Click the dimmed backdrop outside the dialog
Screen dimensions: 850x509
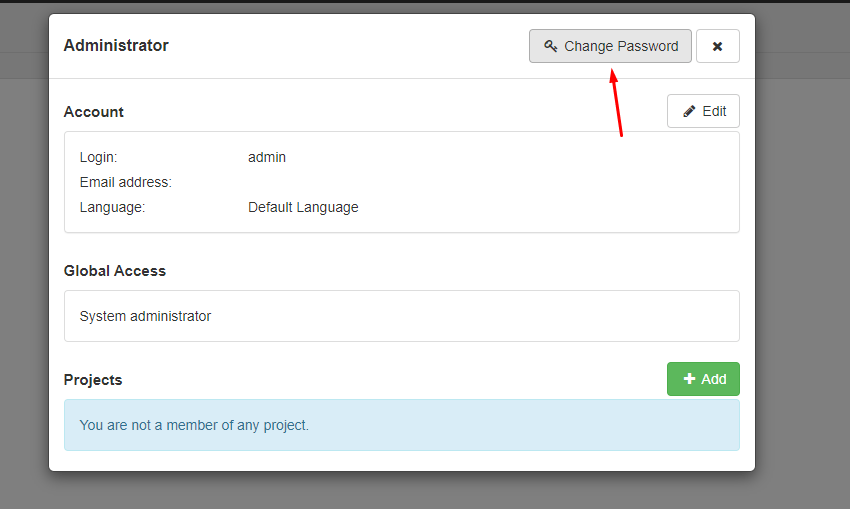click(800, 300)
